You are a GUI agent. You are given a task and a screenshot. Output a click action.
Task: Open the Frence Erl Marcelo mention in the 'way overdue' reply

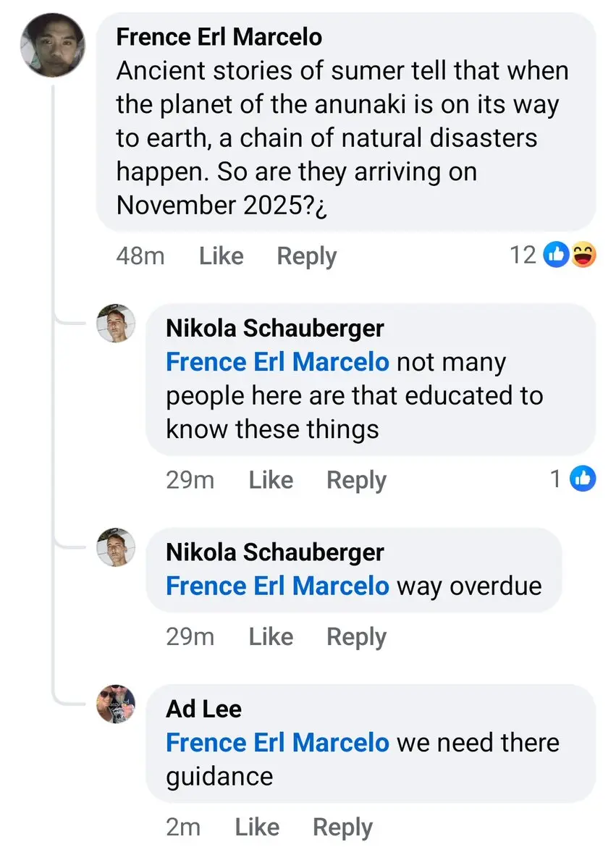(278, 586)
